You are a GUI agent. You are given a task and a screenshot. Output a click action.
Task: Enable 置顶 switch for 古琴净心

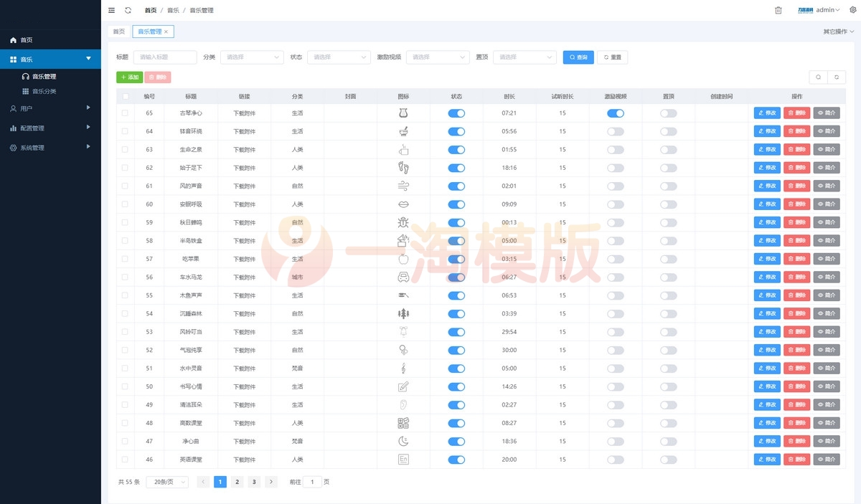(x=669, y=113)
